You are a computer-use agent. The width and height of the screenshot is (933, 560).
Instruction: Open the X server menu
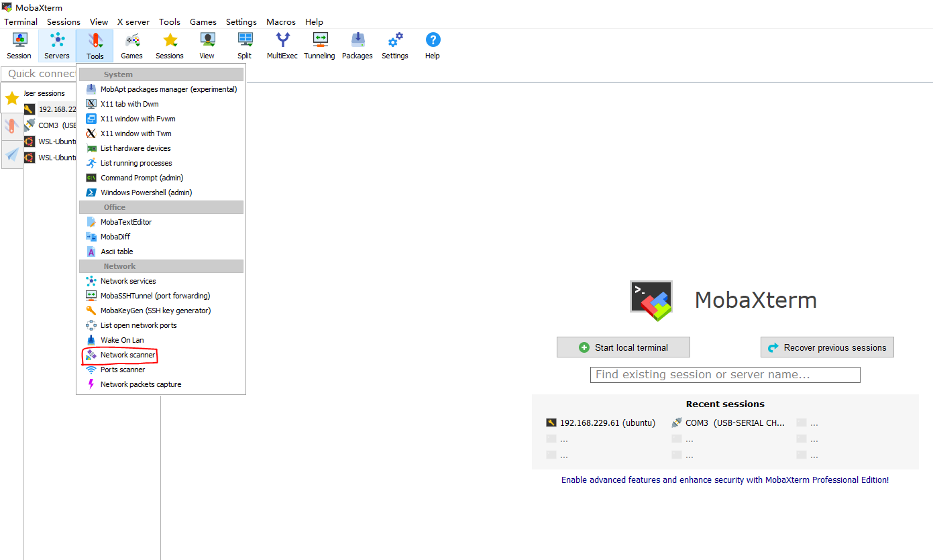click(x=133, y=21)
